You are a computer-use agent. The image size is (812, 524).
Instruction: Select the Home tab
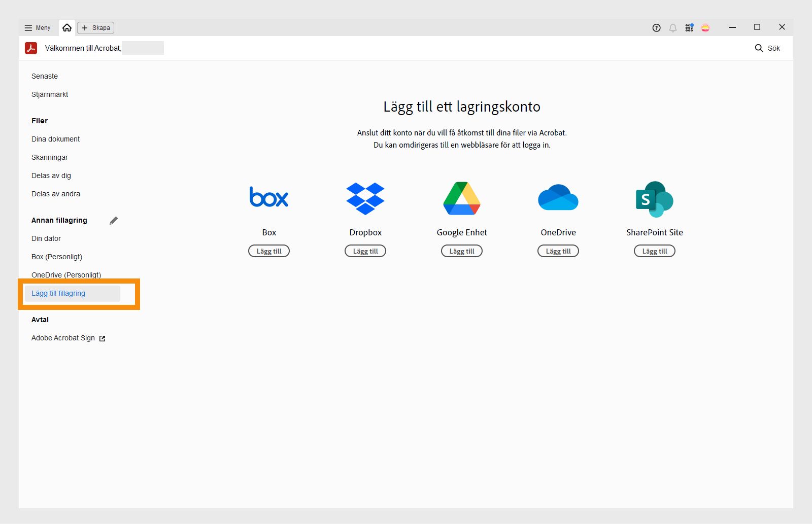coord(67,27)
